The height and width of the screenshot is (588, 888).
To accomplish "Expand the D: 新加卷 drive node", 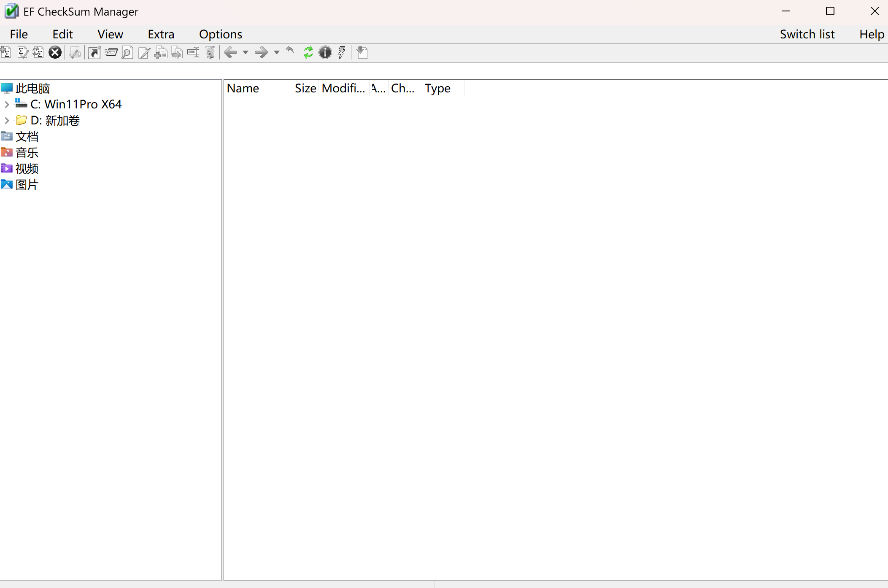I will [x=7, y=121].
